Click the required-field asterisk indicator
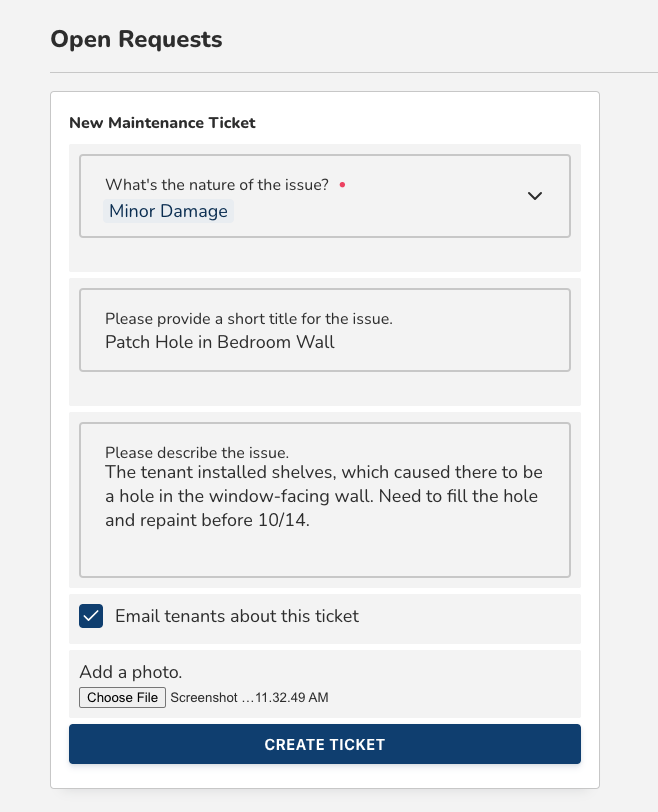Screen dimensions: 658x812 [342, 186]
